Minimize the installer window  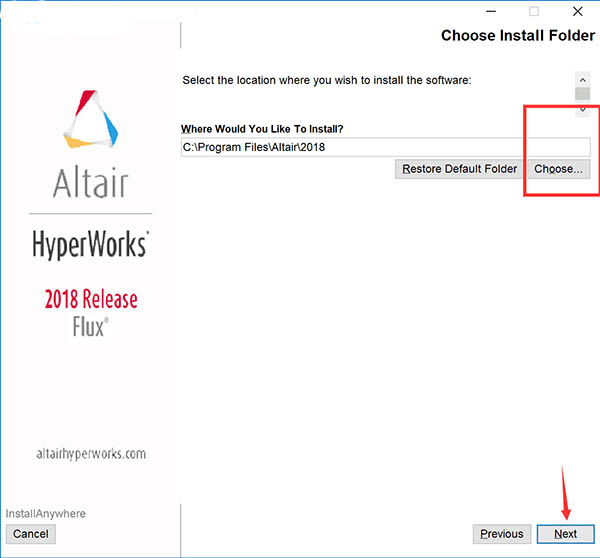click(x=491, y=11)
